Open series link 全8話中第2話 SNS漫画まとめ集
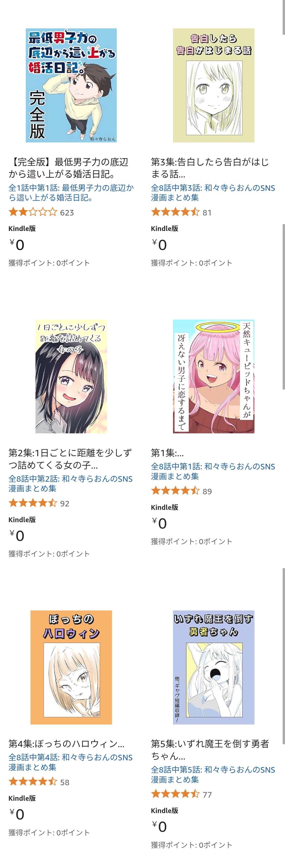Screen dimensions: 285x868 [70, 484]
